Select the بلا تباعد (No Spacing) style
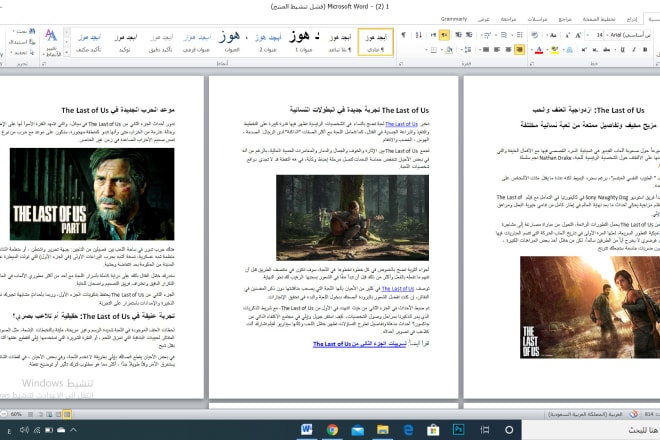660x440 pixels. tap(340, 42)
